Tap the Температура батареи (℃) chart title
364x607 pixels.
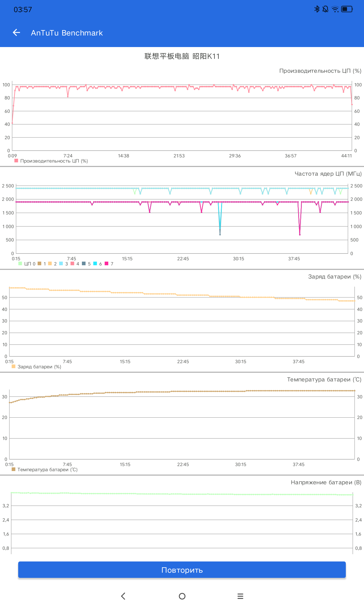tap(324, 379)
